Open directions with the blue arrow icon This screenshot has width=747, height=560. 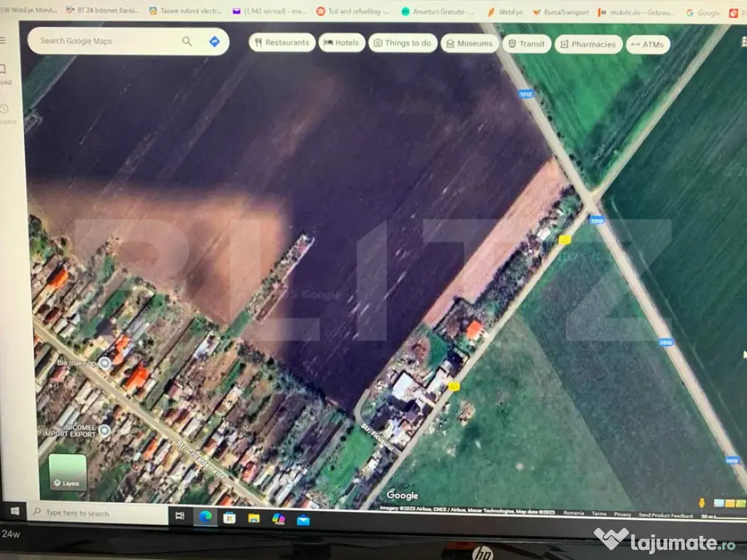[214, 42]
